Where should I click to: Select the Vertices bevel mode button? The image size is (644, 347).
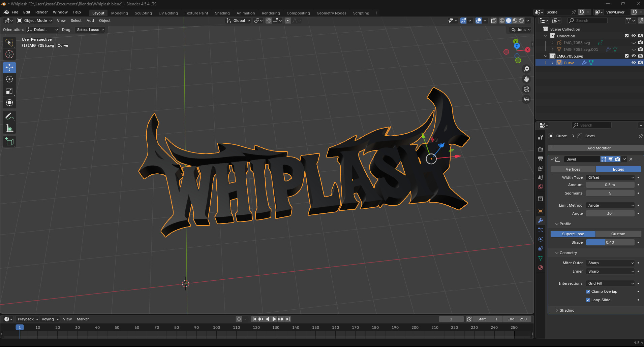pos(573,169)
